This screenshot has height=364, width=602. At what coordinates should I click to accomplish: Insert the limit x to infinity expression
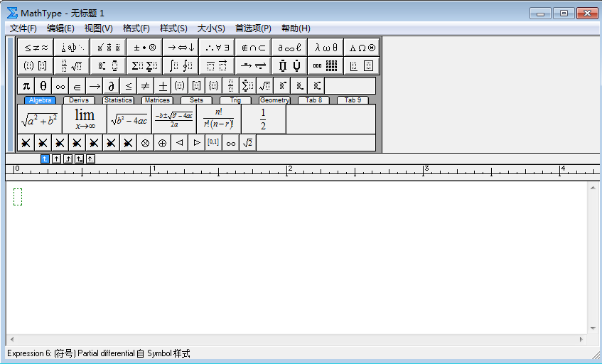pos(85,119)
